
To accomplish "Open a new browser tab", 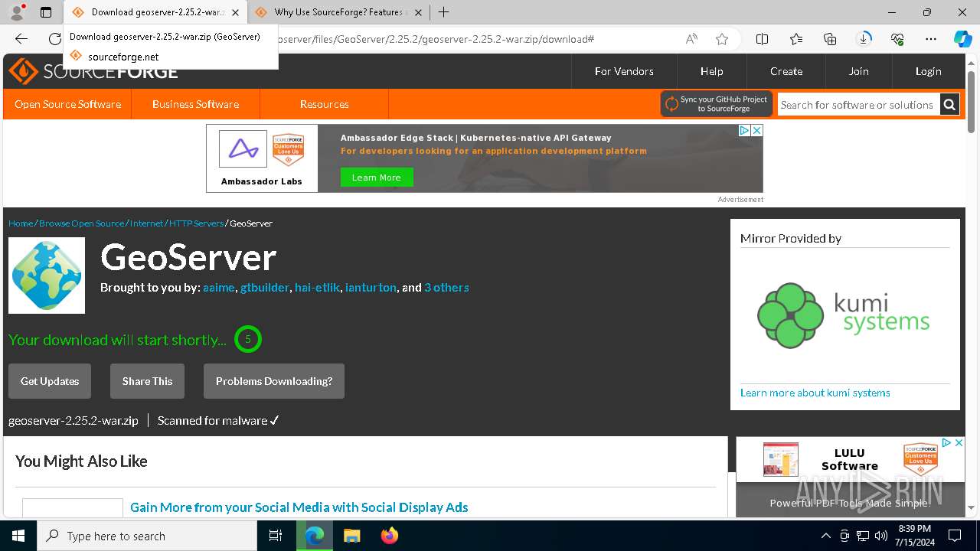I will click(443, 12).
